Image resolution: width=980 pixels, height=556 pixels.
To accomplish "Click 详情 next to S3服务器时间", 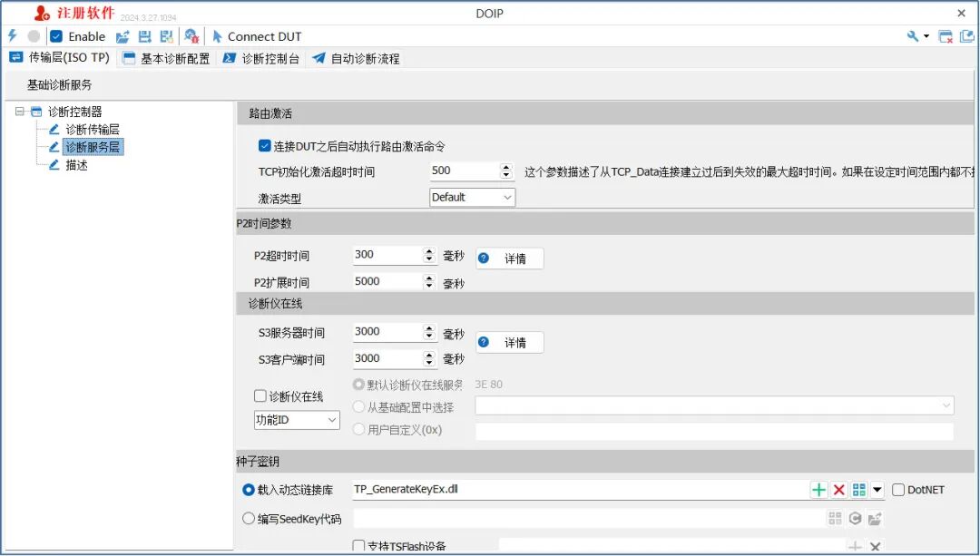I will point(515,342).
